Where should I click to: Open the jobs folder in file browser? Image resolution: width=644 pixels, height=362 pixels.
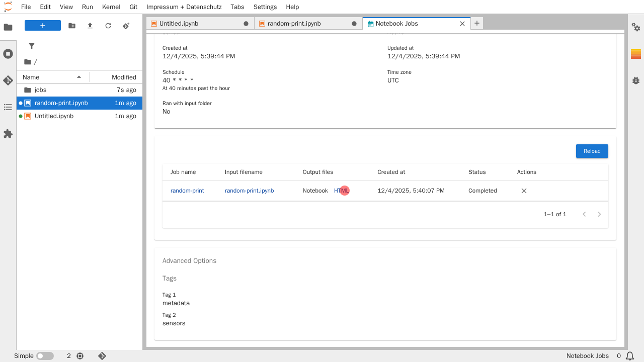tap(40, 90)
